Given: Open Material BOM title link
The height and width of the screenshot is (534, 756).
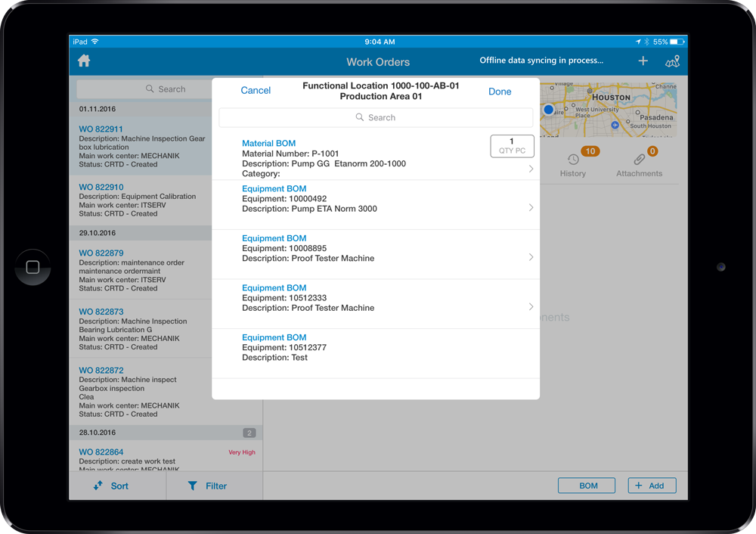Looking at the screenshot, I should coord(268,143).
